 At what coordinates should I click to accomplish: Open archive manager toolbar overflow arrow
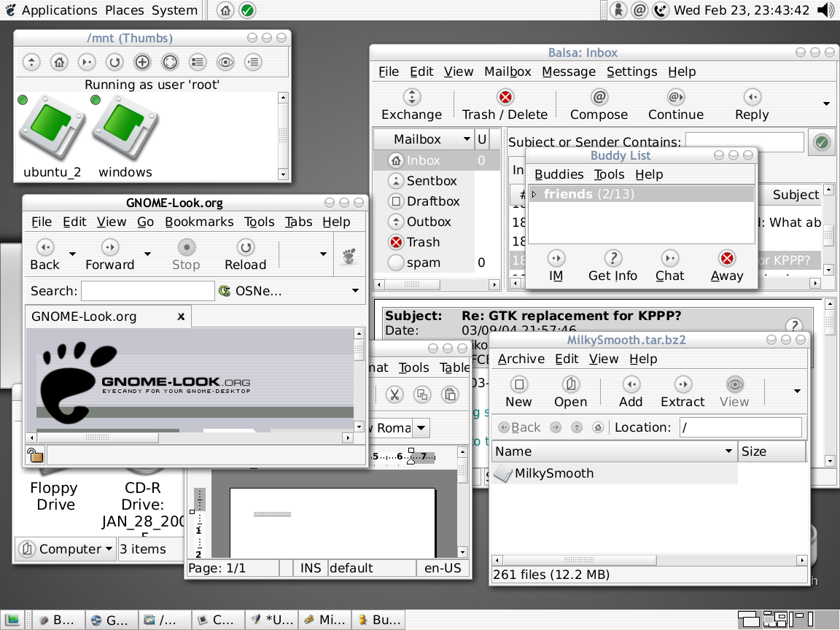point(797,391)
